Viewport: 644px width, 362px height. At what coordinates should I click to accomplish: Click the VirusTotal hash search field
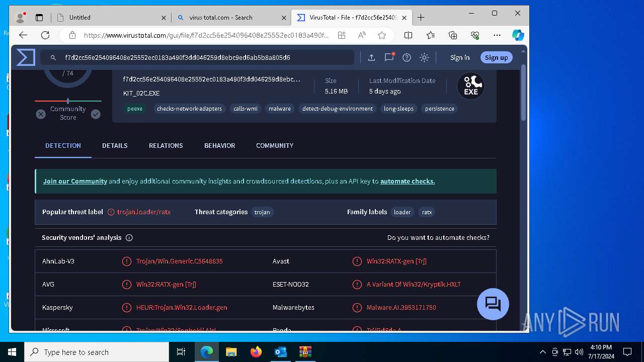click(x=198, y=57)
